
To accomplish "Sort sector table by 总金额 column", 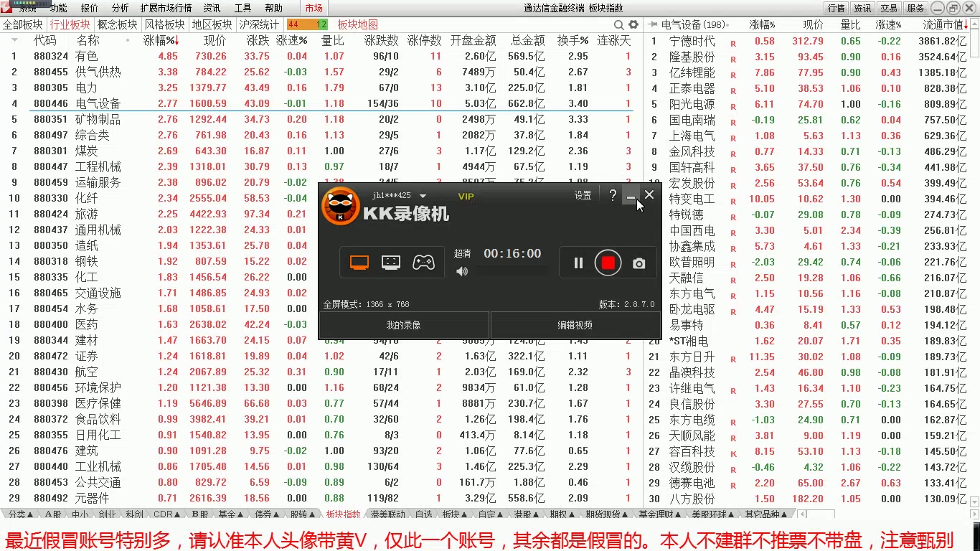I will [528, 40].
